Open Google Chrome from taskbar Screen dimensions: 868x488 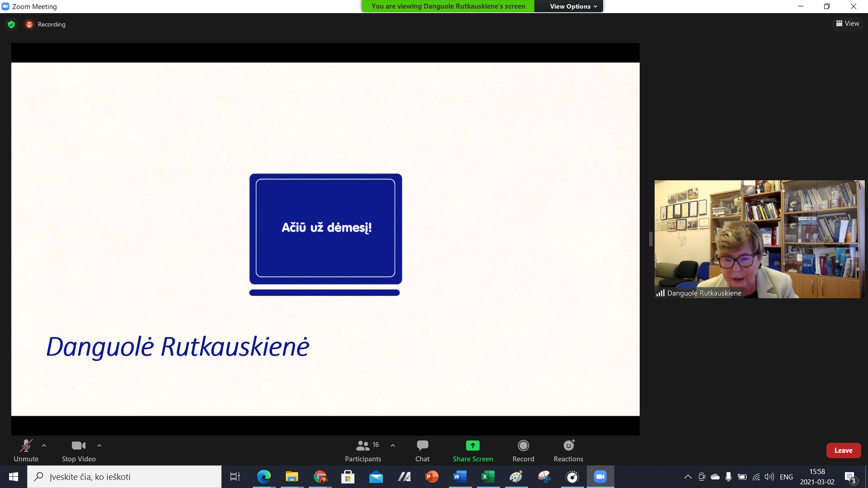point(320,477)
